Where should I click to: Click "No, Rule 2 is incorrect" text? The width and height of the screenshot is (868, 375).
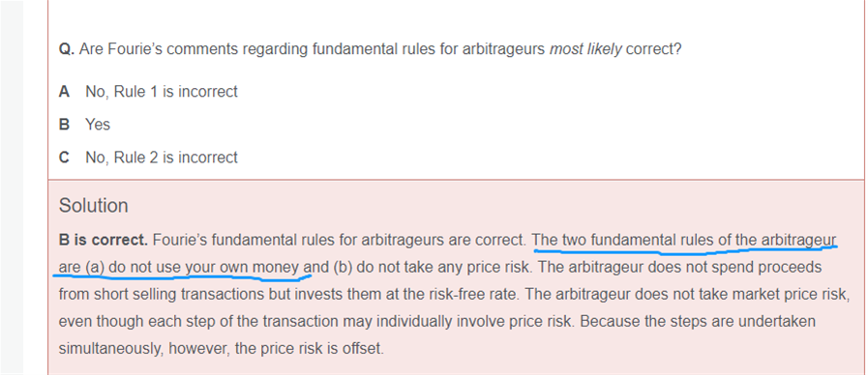(x=161, y=158)
